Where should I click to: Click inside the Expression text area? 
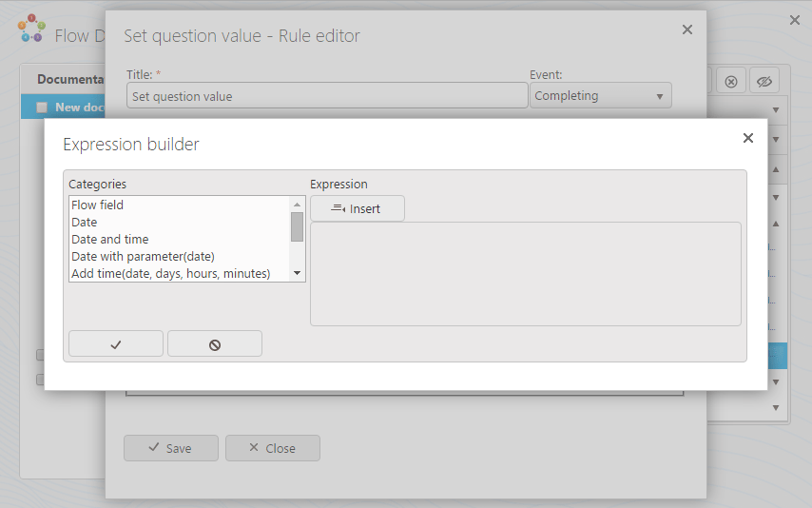click(526, 274)
